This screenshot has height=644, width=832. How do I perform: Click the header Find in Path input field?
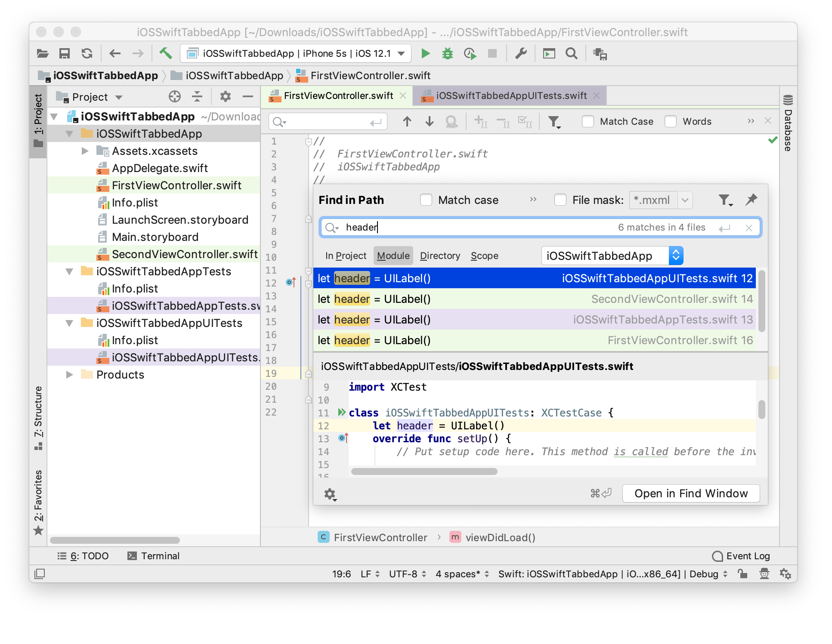pyautogui.click(x=541, y=228)
